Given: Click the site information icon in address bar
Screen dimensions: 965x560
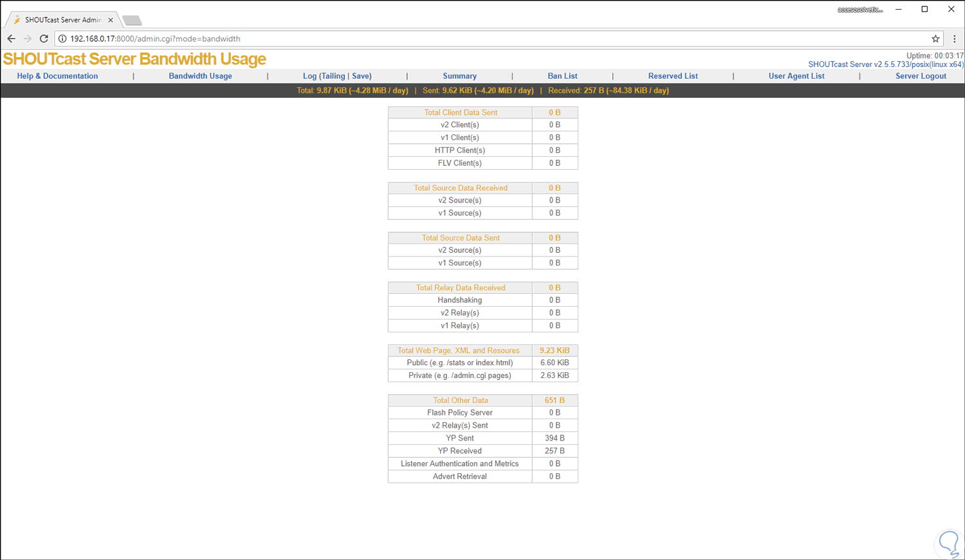Looking at the screenshot, I should pos(62,39).
